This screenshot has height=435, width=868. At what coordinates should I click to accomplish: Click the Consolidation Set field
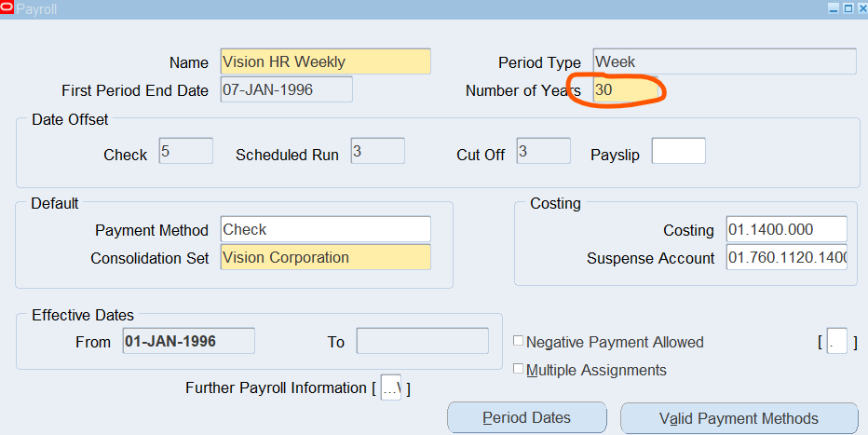point(325,258)
